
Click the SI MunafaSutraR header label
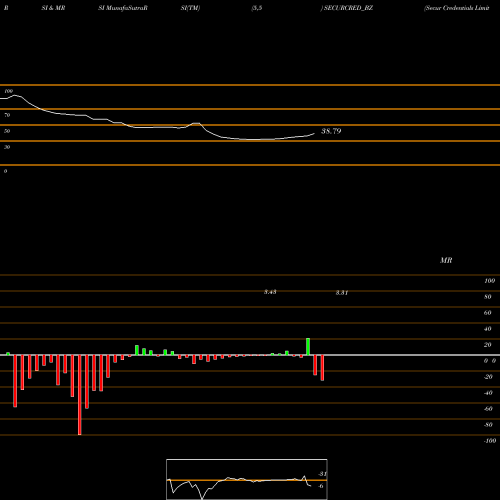click(x=123, y=8)
